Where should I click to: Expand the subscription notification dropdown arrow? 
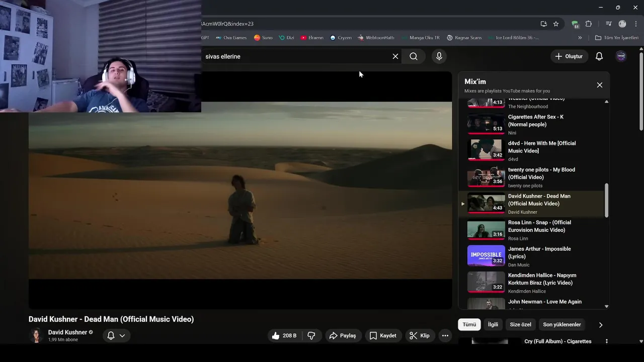pyautogui.click(x=122, y=335)
